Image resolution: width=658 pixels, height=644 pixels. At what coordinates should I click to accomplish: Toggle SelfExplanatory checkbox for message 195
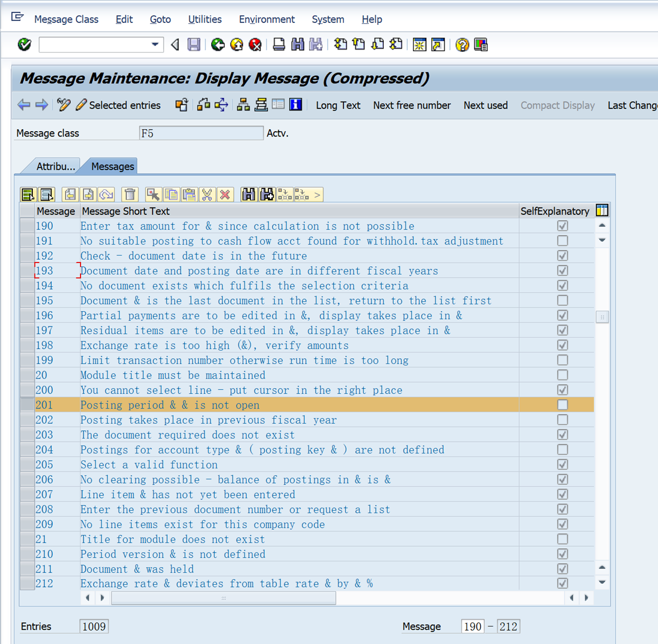562,301
